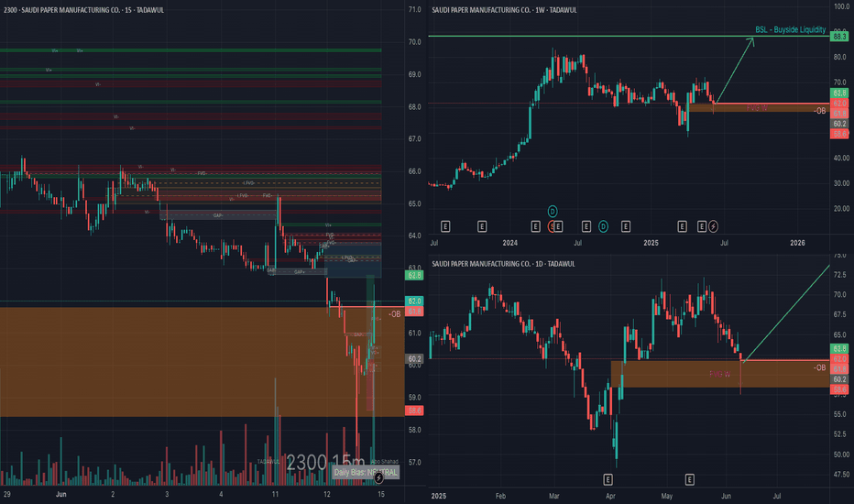Click the orange split S marker on weekly chart
The width and height of the screenshot is (854, 504).
click(x=552, y=226)
